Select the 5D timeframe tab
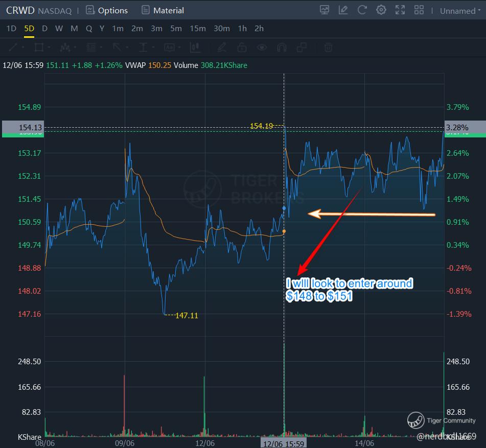This screenshot has height=448, width=486. coord(29,29)
